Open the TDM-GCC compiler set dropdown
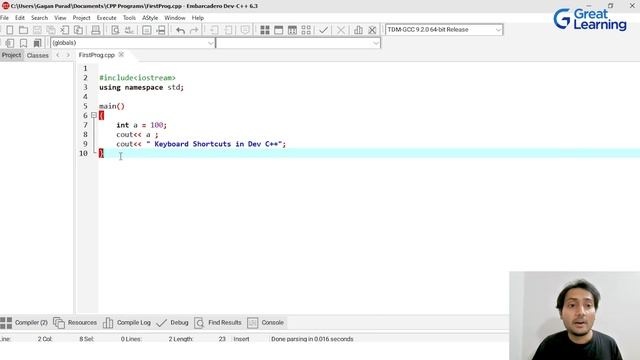 (x=444, y=30)
